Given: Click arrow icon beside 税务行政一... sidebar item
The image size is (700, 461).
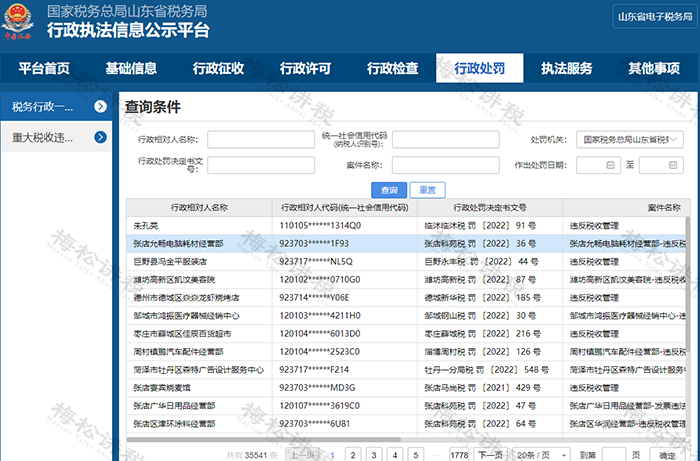Looking at the screenshot, I should click(x=100, y=106).
